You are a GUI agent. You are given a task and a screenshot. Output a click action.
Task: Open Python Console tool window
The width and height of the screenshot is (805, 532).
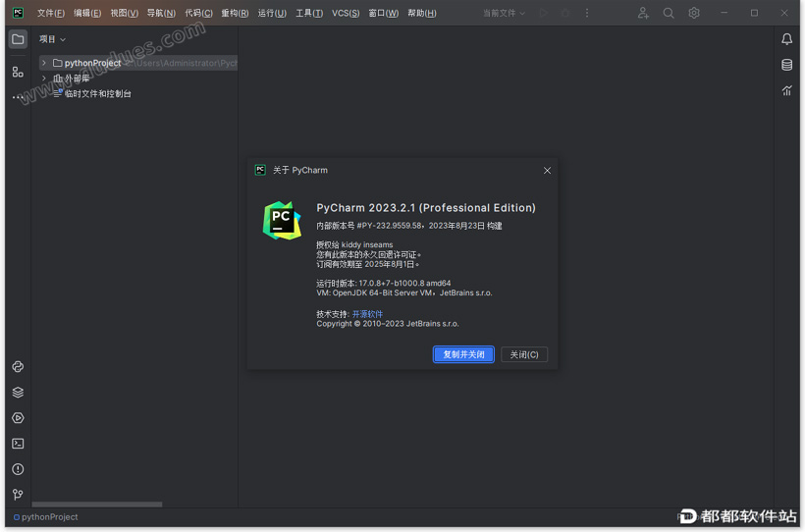[x=18, y=367]
